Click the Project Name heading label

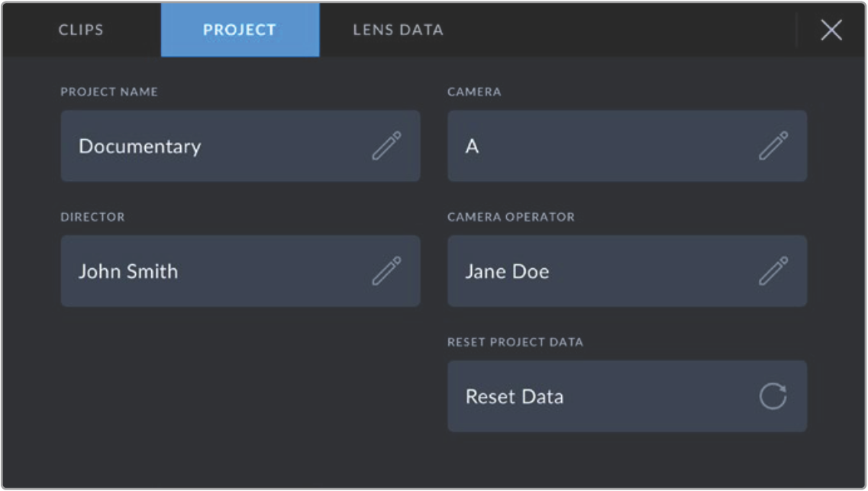[x=109, y=92]
